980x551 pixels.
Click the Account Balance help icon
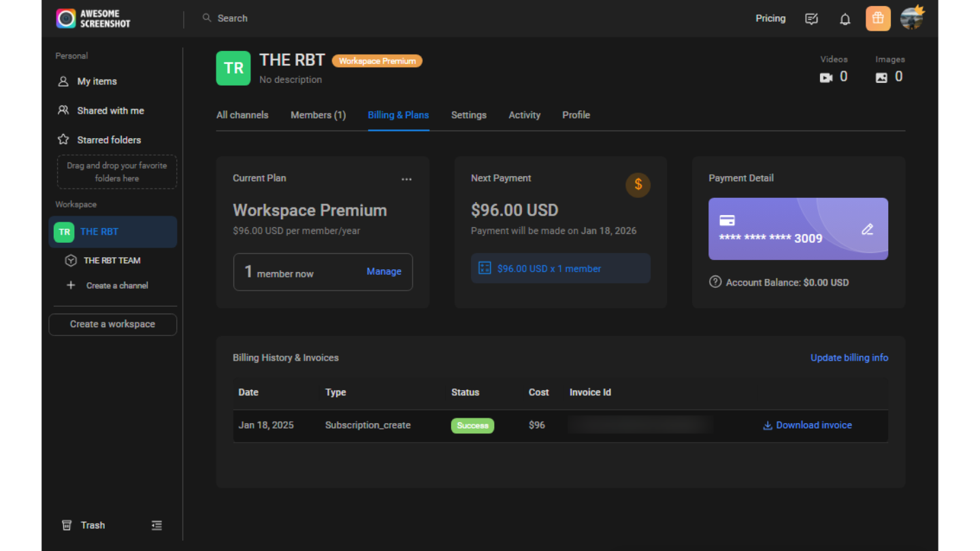pyautogui.click(x=715, y=282)
